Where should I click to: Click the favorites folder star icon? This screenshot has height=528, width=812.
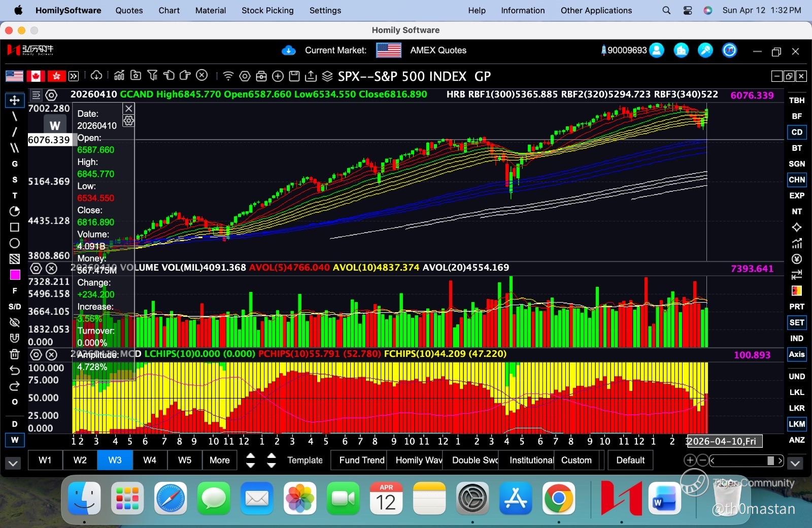[136, 76]
